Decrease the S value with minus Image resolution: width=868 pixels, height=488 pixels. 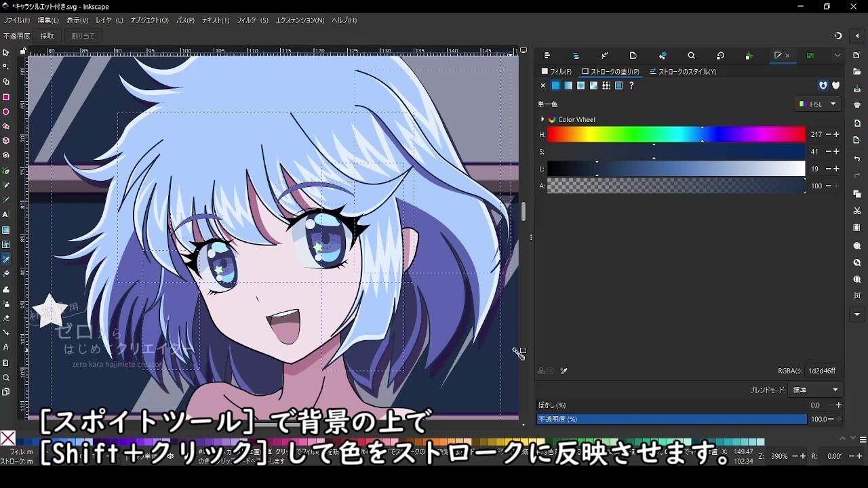(x=829, y=152)
